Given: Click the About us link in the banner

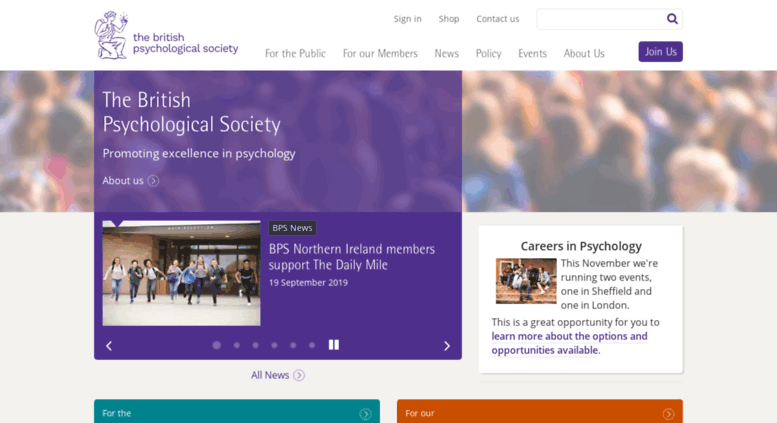Looking at the screenshot, I should pyautogui.click(x=123, y=181).
